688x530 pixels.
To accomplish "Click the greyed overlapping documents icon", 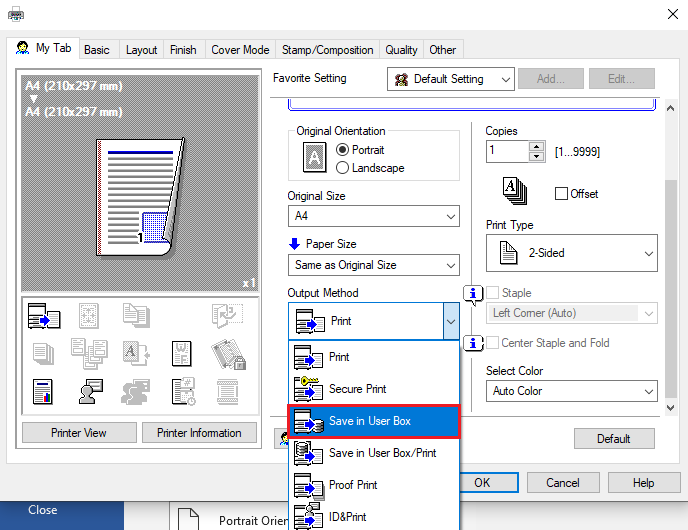I will pyautogui.click(x=136, y=315).
